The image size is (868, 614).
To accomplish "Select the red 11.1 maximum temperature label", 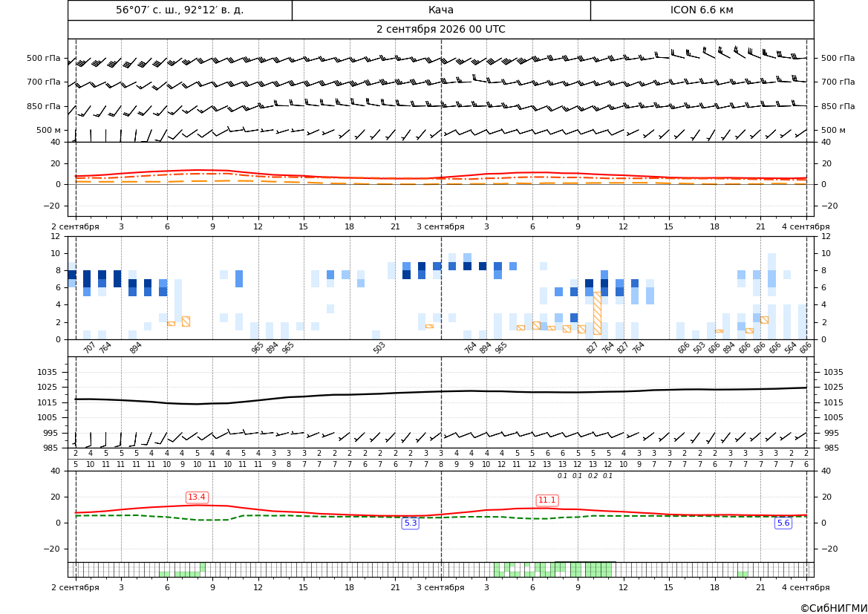I will 547,500.
